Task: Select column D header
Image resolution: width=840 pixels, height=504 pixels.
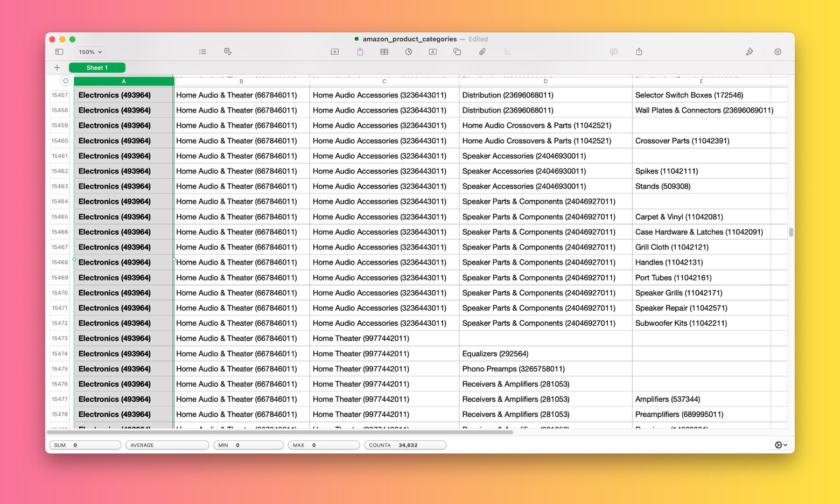Action: tap(545, 81)
